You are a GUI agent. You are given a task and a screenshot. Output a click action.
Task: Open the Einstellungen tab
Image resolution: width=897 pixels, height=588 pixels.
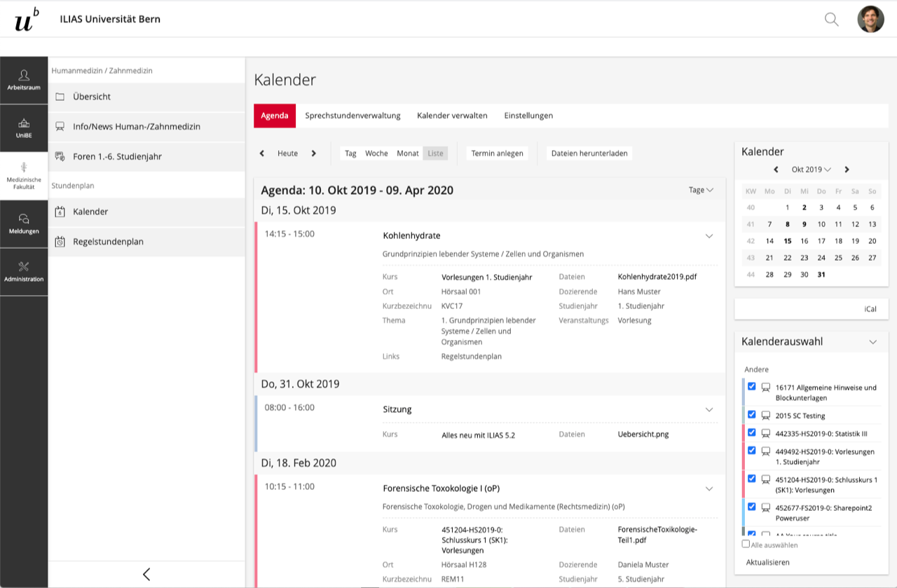[x=528, y=116]
